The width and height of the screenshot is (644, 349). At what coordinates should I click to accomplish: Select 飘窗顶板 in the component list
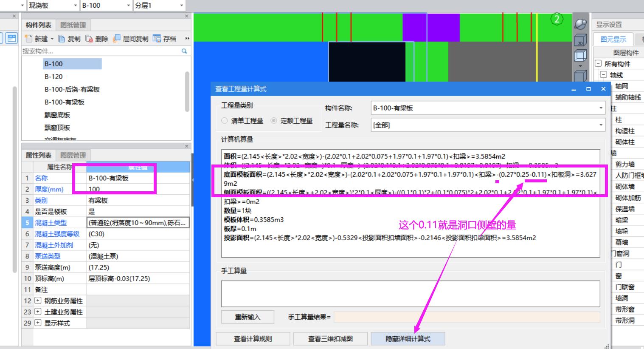pos(57,128)
